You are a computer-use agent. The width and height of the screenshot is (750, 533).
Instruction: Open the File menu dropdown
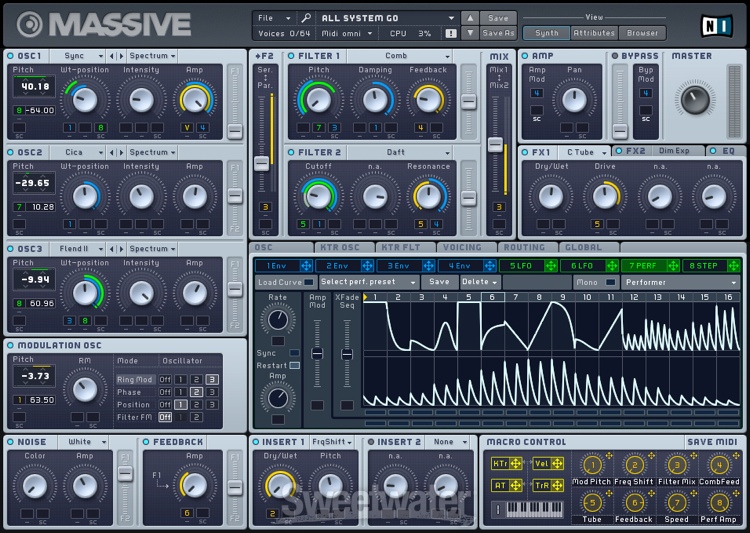click(274, 18)
